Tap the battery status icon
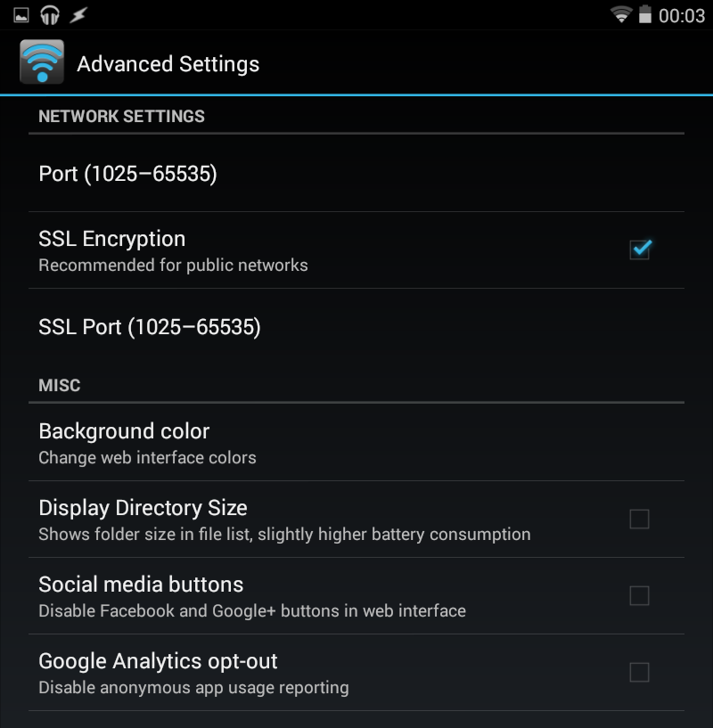 point(645,14)
